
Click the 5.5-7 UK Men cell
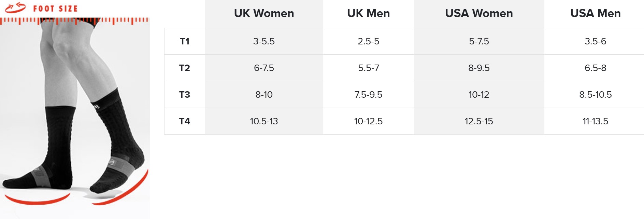coord(369,68)
